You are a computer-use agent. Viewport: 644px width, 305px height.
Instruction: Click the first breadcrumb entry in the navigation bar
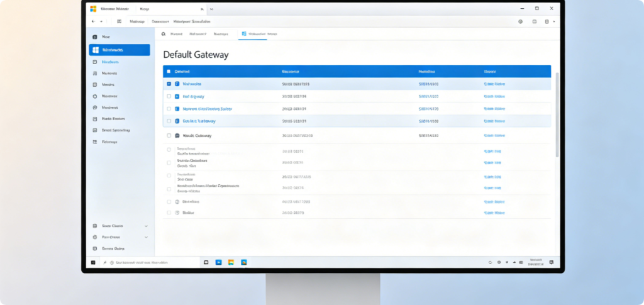click(136, 21)
